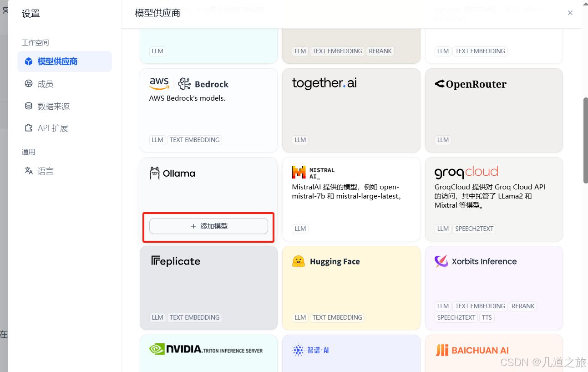Click the model provider cube icon
Image resolution: width=588 pixels, height=372 pixels.
tap(29, 61)
